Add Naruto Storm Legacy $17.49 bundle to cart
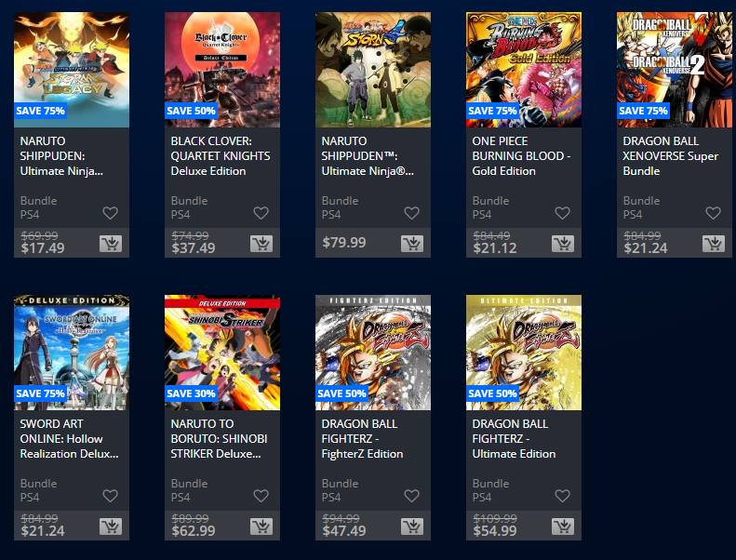 [x=111, y=244]
